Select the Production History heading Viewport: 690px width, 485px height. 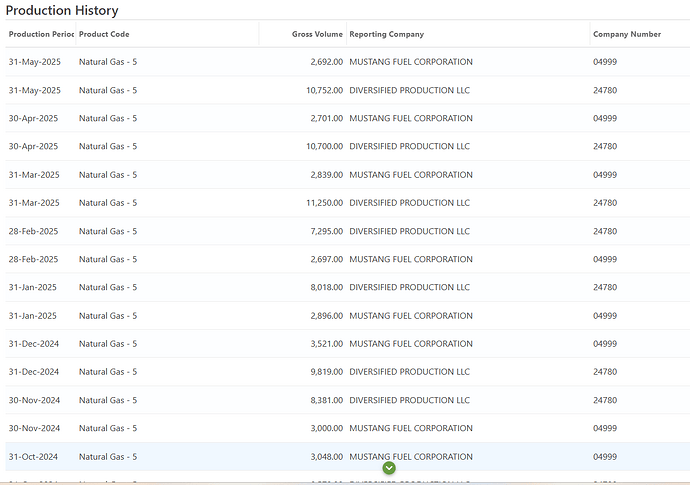62,10
